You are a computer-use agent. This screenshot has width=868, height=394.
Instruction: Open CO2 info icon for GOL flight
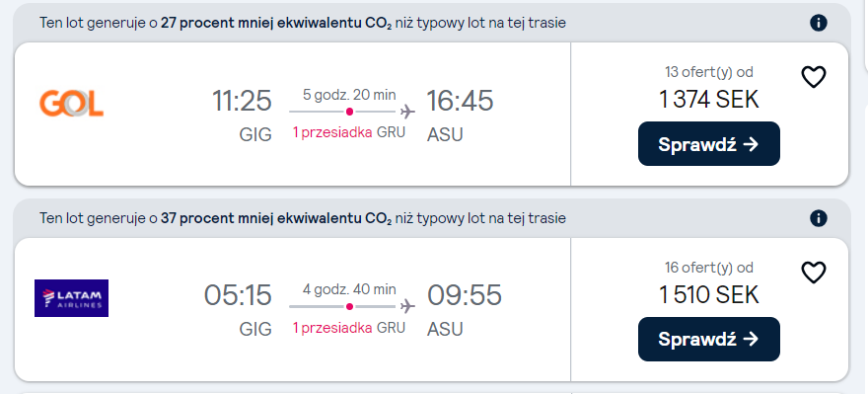click(x=818, y=23)
